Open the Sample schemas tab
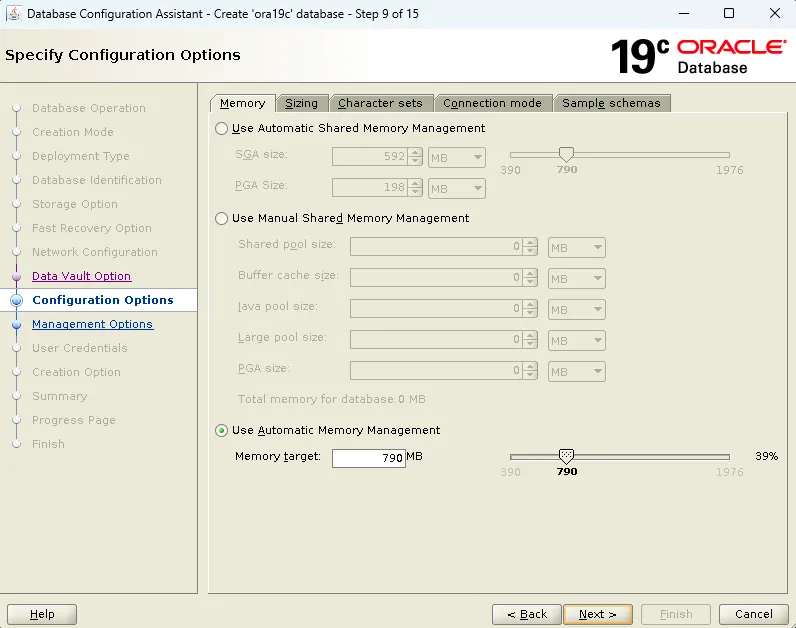796x628 pixels. pos(611,103)
